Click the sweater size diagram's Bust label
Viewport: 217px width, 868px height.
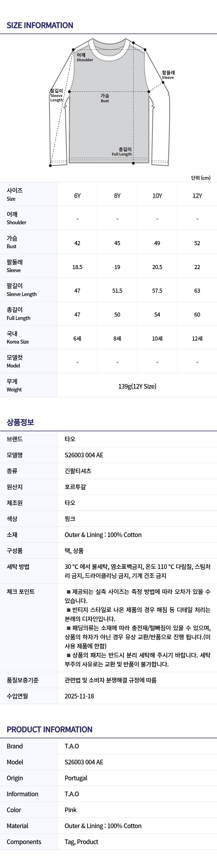point(105,98)
